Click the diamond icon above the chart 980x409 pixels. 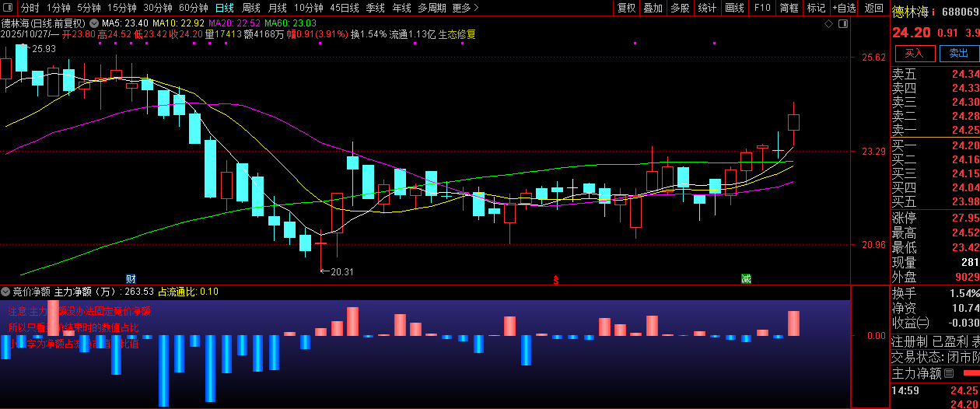pyautogui.click(x=828, y=23)
